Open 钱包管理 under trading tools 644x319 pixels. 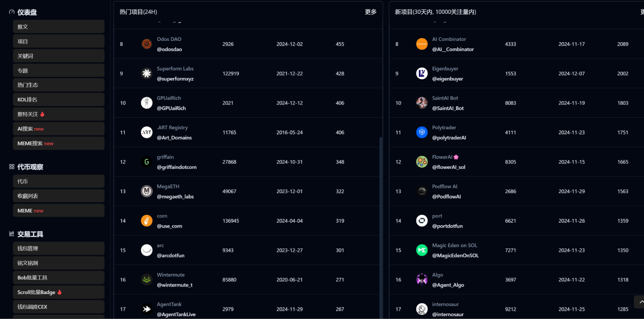click(x=59, y=248)
